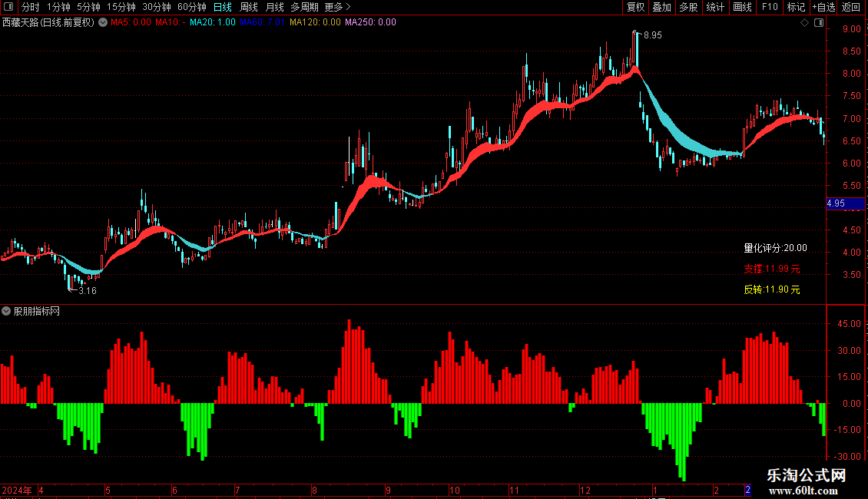This screenshot has width=868, height=499.
Task: Switch to 月线 monthly chart
Action: 274,7
